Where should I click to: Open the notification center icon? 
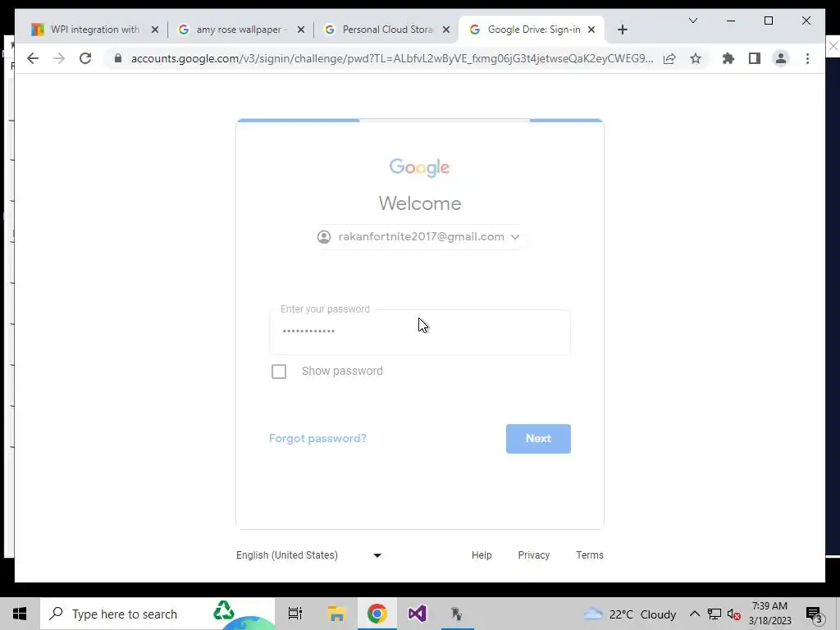[x=813, y=614]
